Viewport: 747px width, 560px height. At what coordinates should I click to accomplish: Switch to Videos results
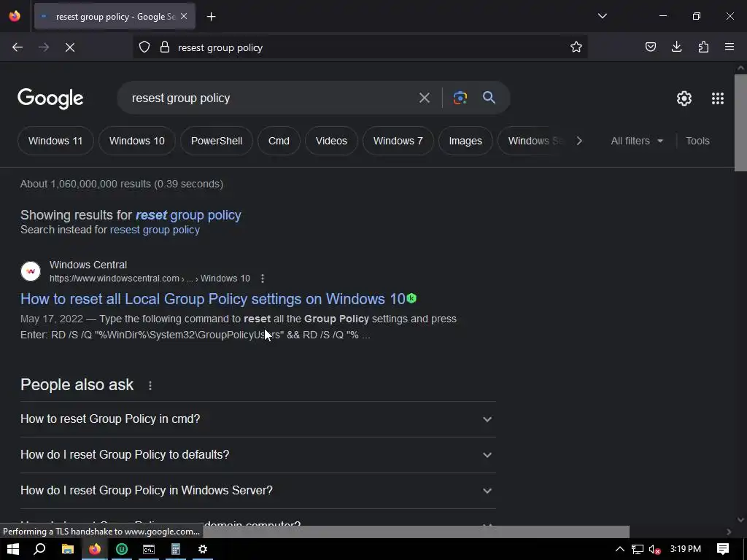coord(331,141)
